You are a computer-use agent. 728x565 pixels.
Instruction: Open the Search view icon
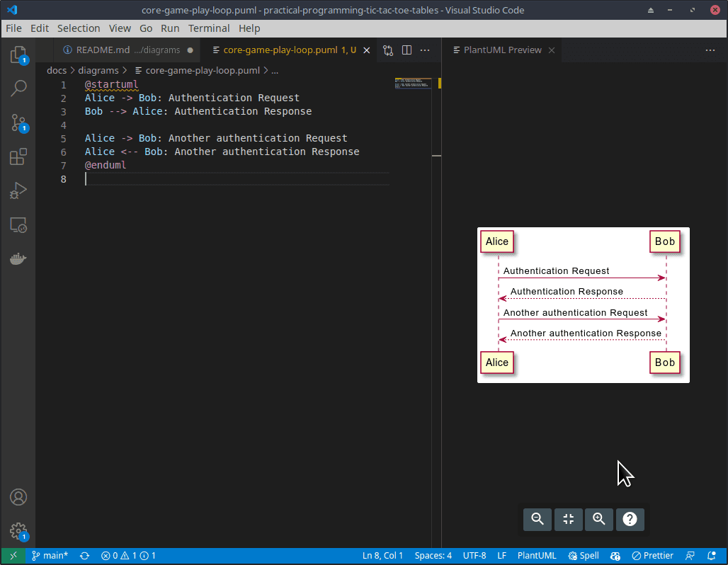pos(18,89)
